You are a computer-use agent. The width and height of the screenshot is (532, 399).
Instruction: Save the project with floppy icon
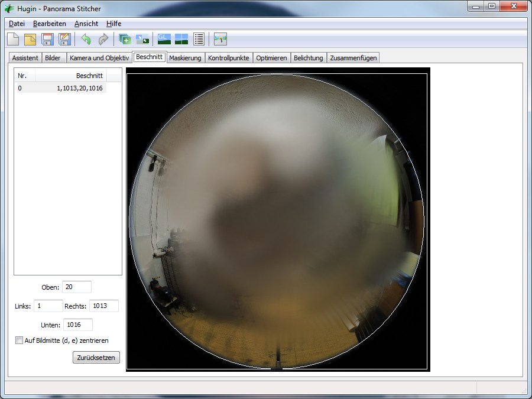coord(47,40)
